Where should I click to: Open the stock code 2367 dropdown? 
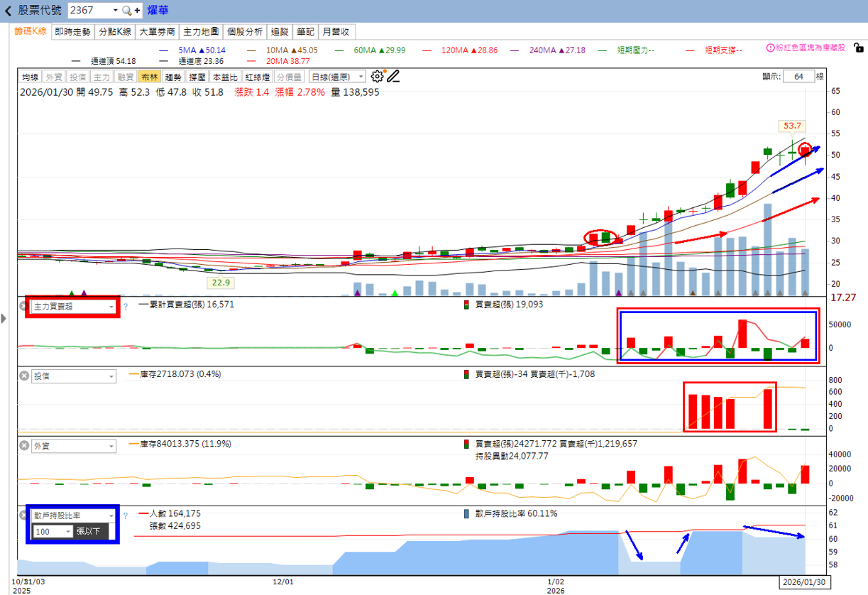tap(115, 11)
